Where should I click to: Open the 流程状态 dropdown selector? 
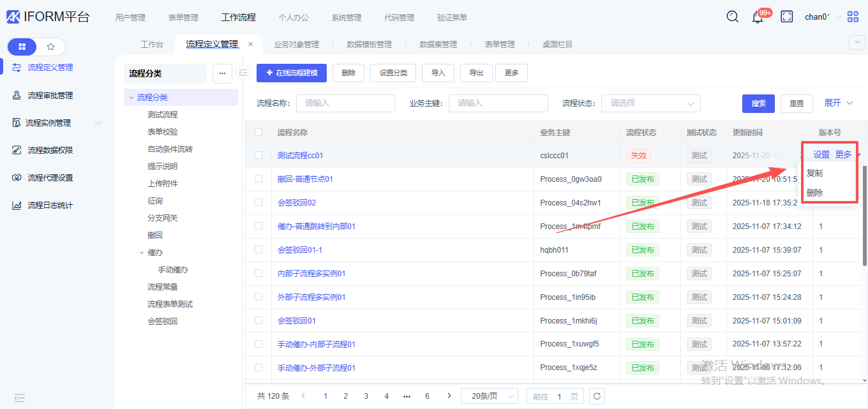point(650,103)
